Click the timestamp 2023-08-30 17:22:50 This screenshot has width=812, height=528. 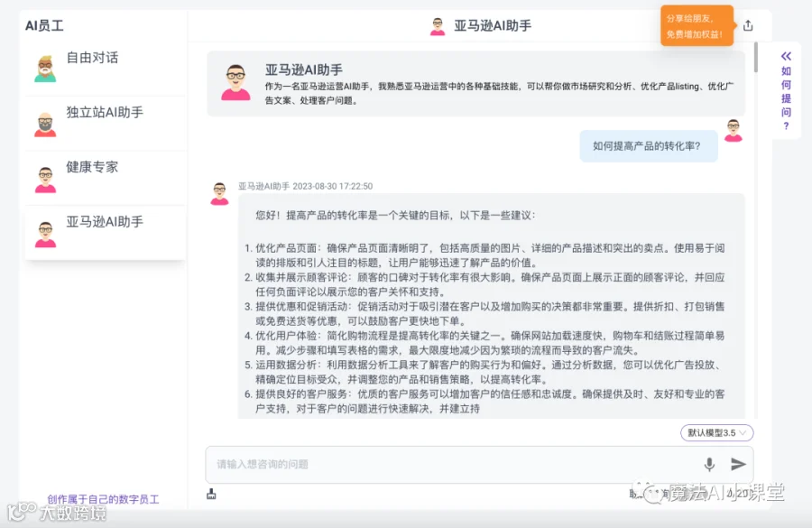pyautogui.click(x=332, y=186)
